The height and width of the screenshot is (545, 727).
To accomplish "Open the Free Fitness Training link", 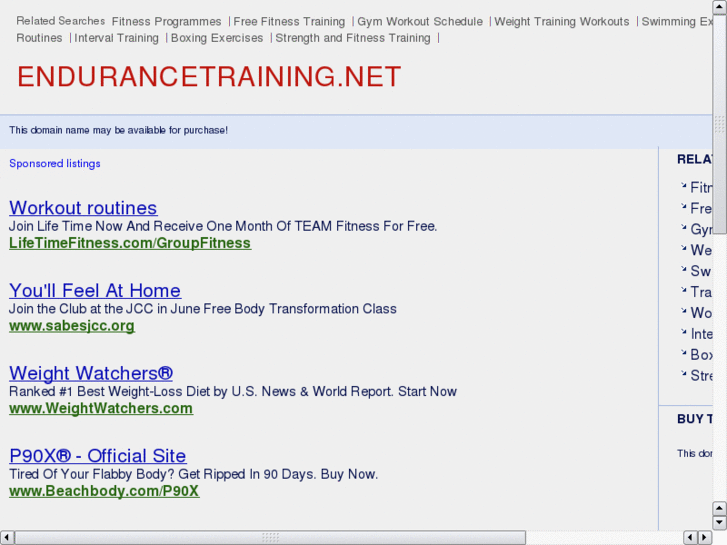I will pos(289,22).
